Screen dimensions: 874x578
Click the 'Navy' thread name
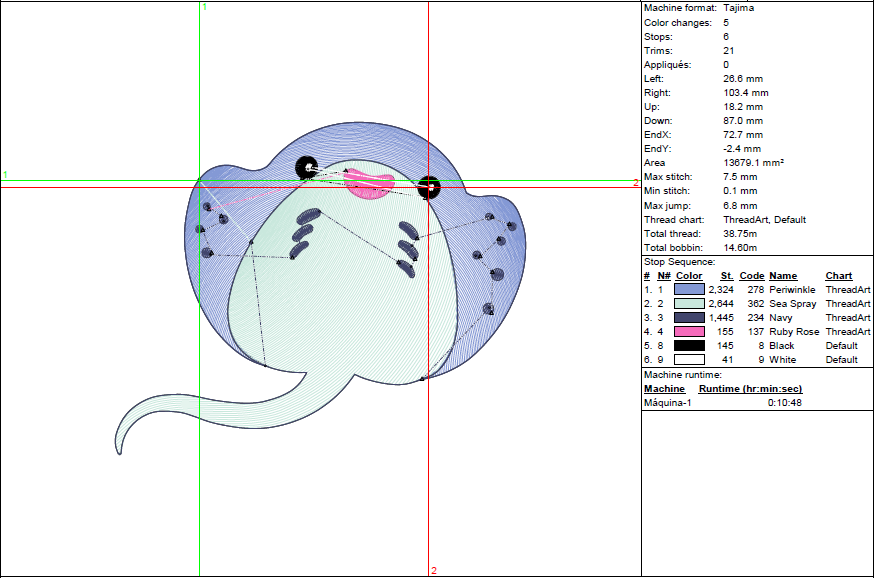tap(780, 318)
